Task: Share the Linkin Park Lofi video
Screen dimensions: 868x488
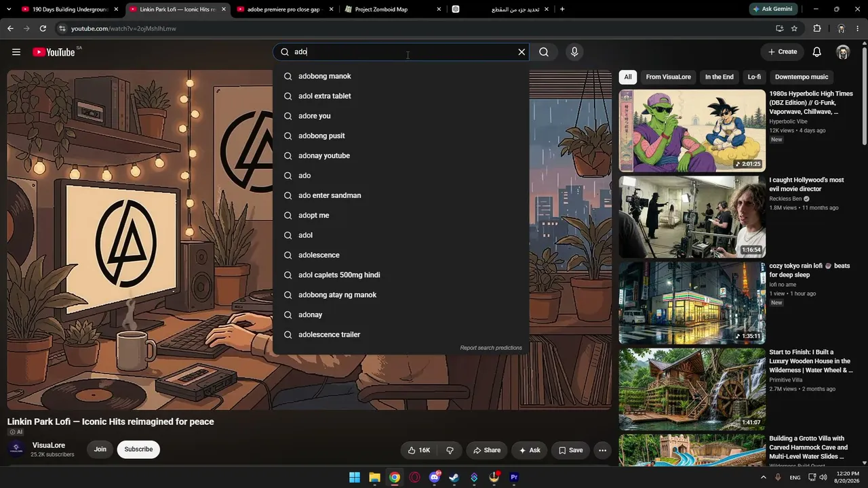Action: tap(487, 450)
